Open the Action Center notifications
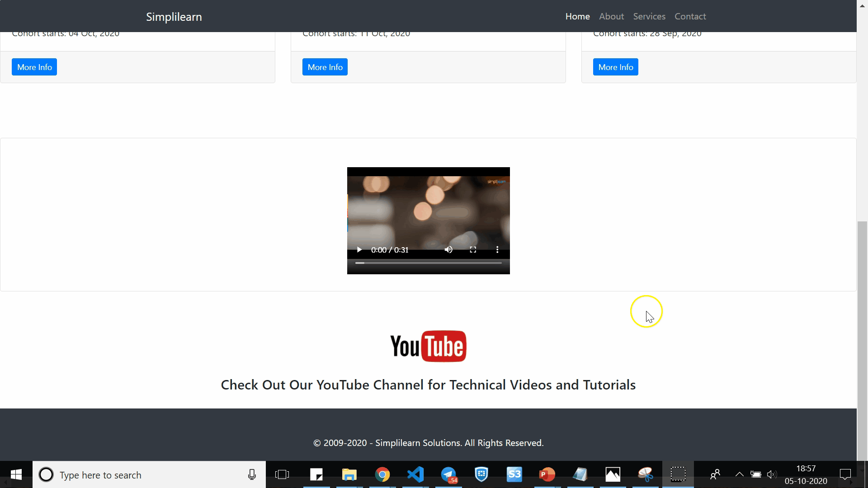 click(x=845, y=474)
